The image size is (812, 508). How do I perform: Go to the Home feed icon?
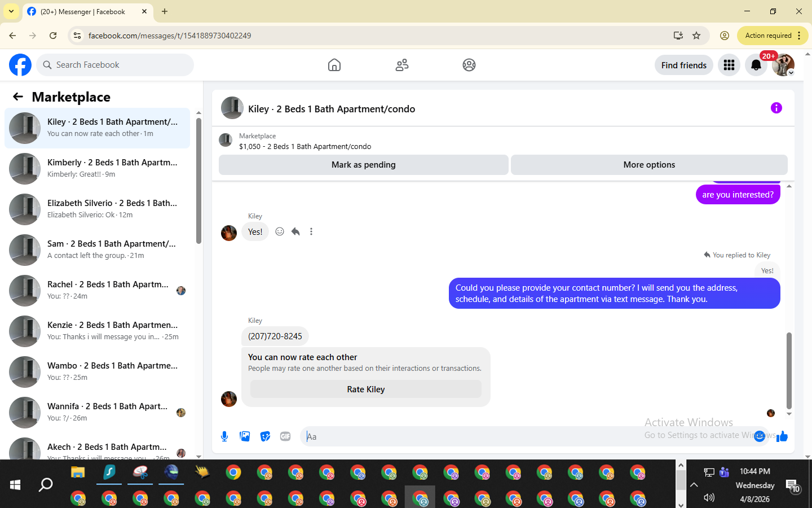[334, 65]
